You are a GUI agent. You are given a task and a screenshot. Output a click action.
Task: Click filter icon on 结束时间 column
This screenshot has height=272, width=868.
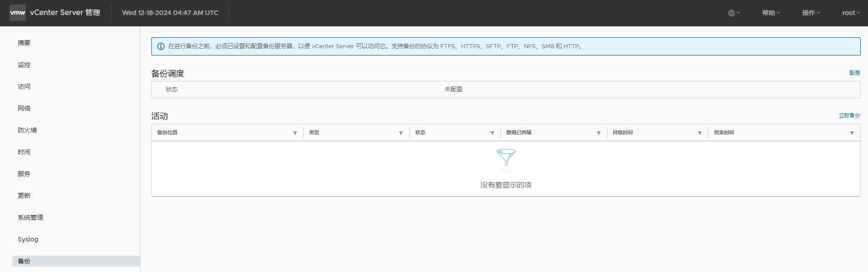(x=852, y=133)
